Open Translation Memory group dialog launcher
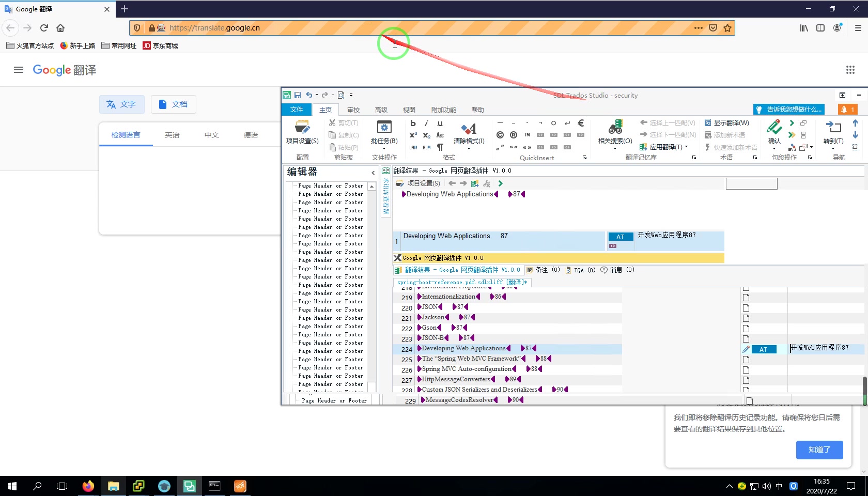The width and height of the screenshot is (868, 496). 694,158
